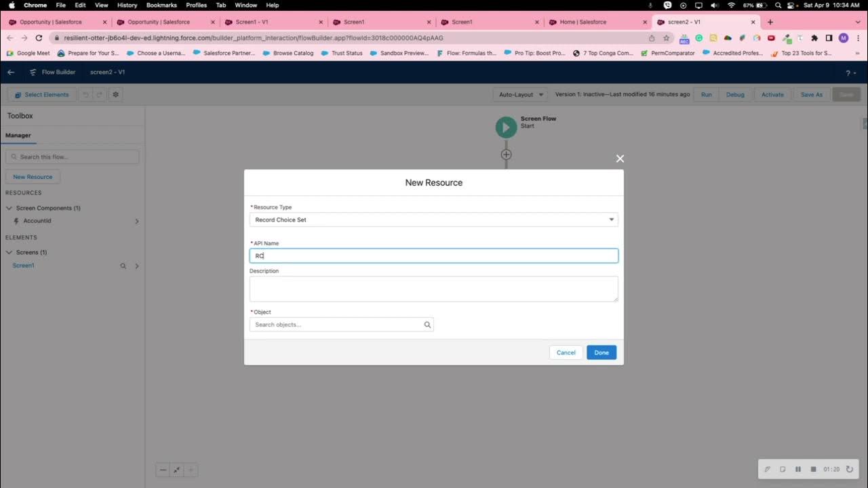Open the Chrome tab search chevron

(x=858, y=22)
